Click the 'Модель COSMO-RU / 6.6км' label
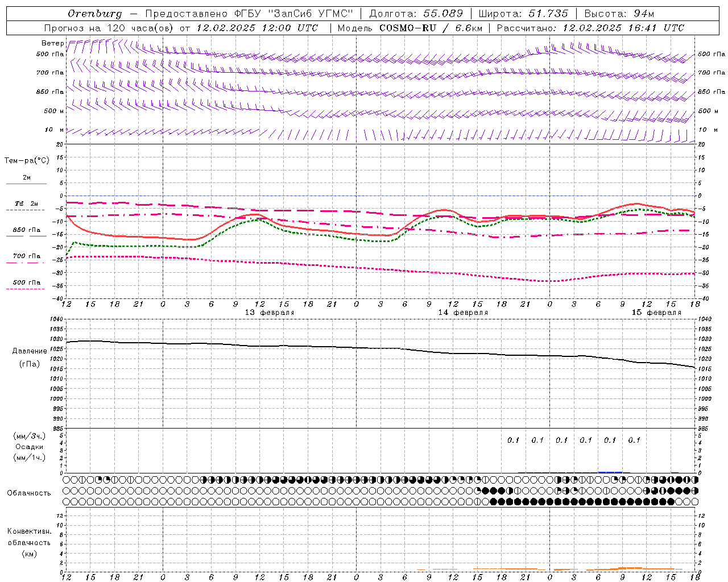This screenshot has width=728, height=582. click(x=409, y=28)
